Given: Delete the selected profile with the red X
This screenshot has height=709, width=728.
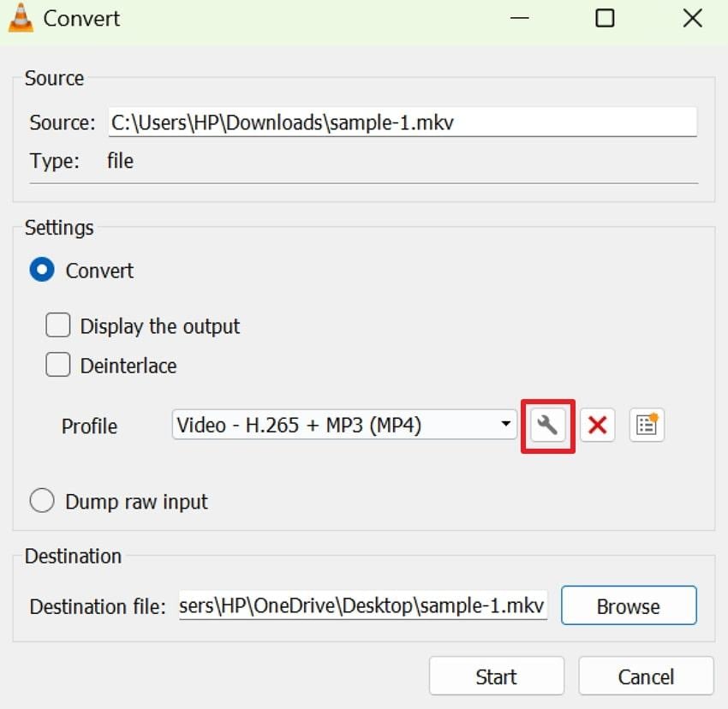Looking at the screenshot, I should pos(597,426).
